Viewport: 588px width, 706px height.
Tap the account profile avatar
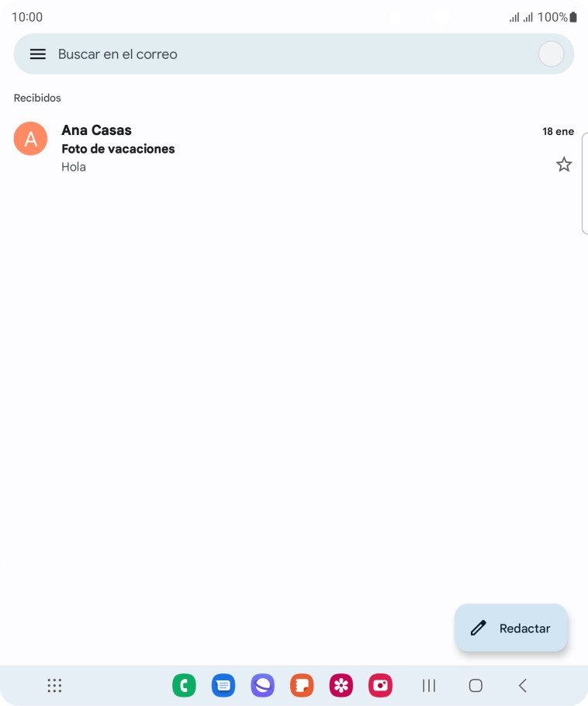click(551, 54)
